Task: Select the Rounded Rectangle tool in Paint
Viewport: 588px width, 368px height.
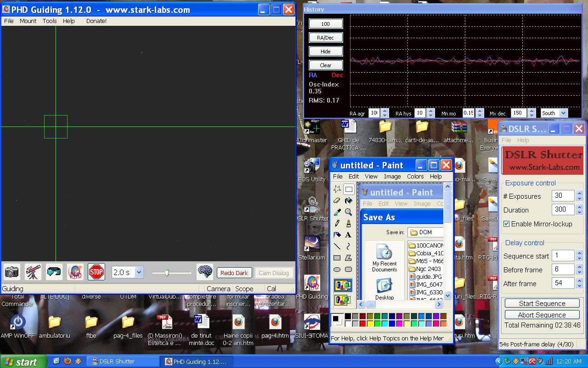Action: (x=349, y=269)
